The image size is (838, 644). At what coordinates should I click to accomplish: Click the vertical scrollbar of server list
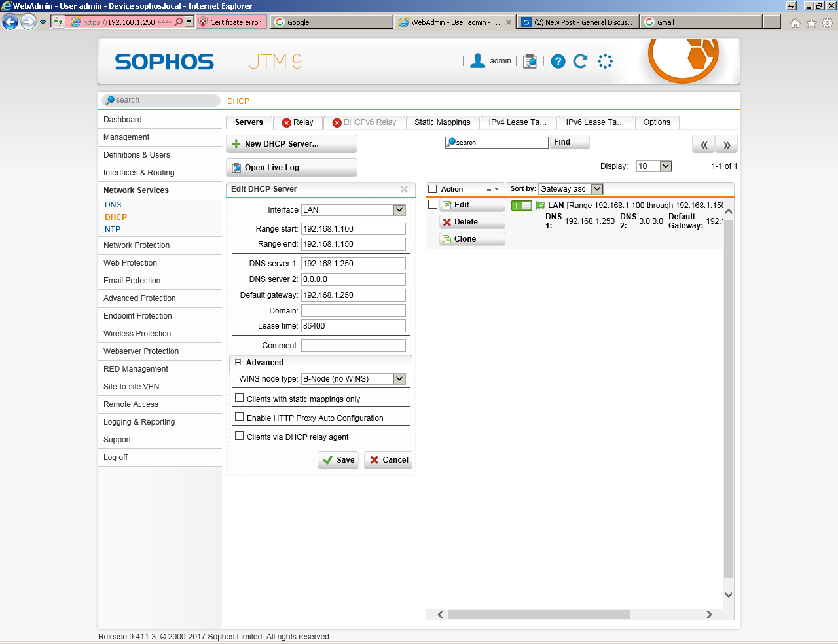tap(729, 399)
